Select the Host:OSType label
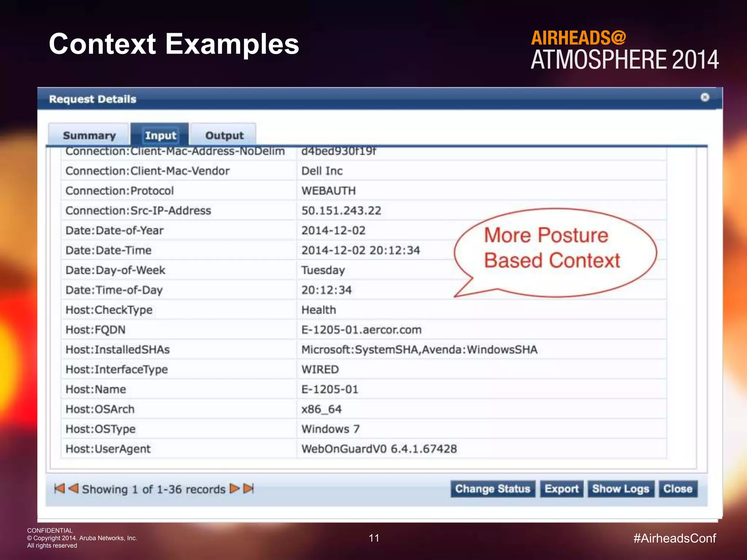The height and width of the screenshot is (560, 747). point(101,429)
